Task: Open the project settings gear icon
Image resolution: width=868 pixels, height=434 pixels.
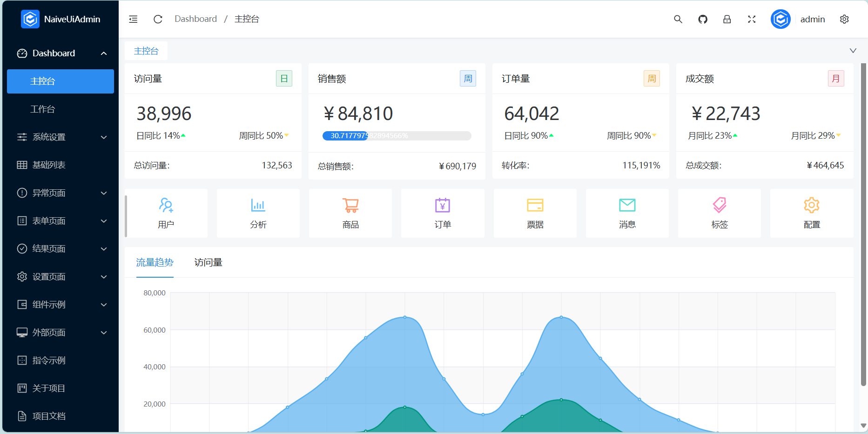Action: pos(844,19)
